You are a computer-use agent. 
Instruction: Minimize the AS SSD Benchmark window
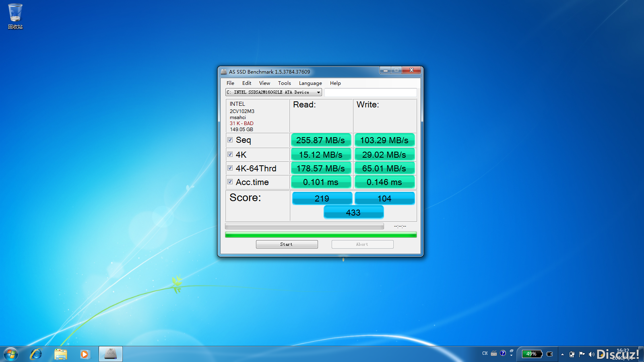[385, 70]
